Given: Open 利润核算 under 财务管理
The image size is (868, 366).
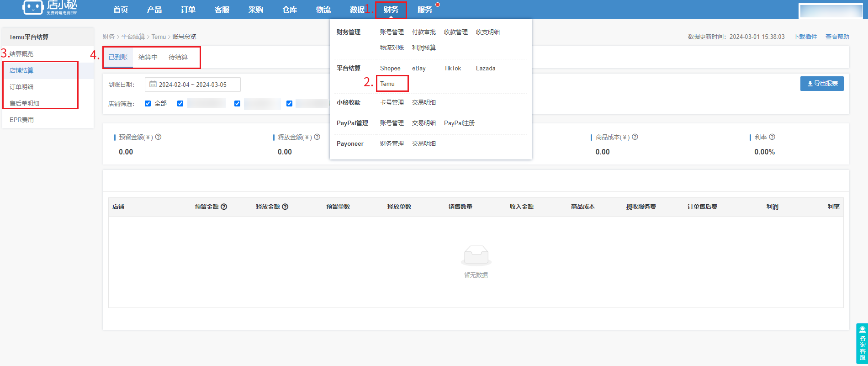Looking at the screenshot, I should pos(424,48).
